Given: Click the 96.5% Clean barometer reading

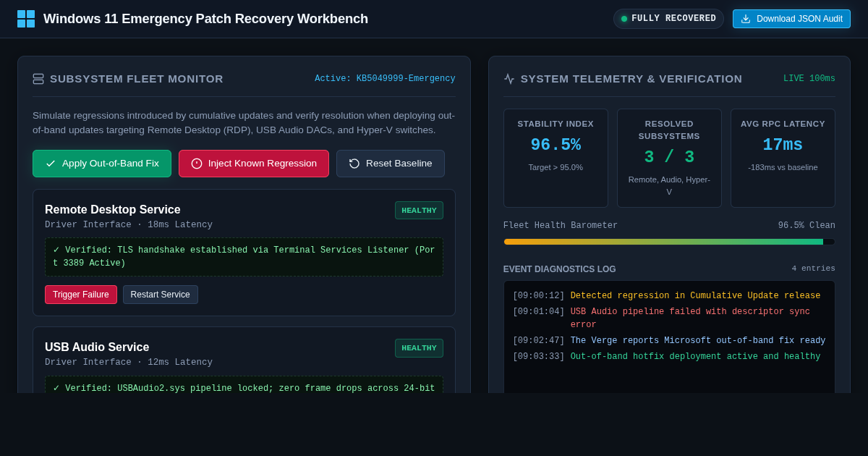Looking at the screenshot, I should [x=807, y=226].
